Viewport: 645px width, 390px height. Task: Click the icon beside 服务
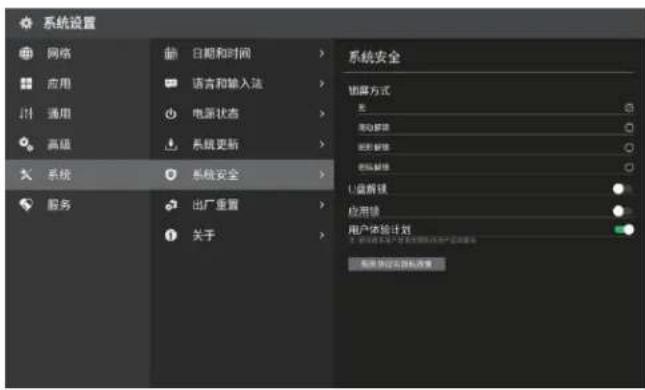click(26, 204)
